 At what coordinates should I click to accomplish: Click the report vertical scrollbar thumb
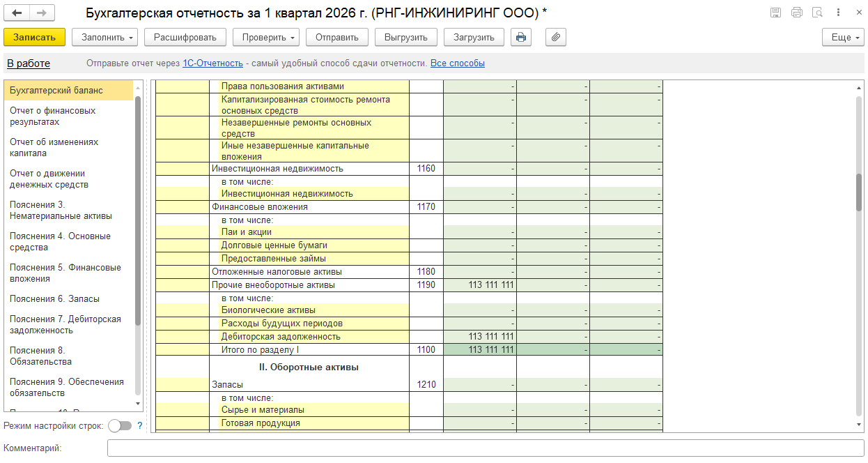(x=859, y=192)
